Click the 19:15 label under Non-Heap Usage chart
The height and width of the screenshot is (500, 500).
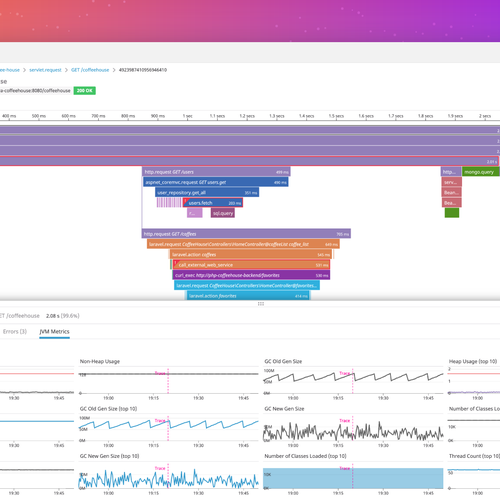pyautogui.click(x=153, y=398)
